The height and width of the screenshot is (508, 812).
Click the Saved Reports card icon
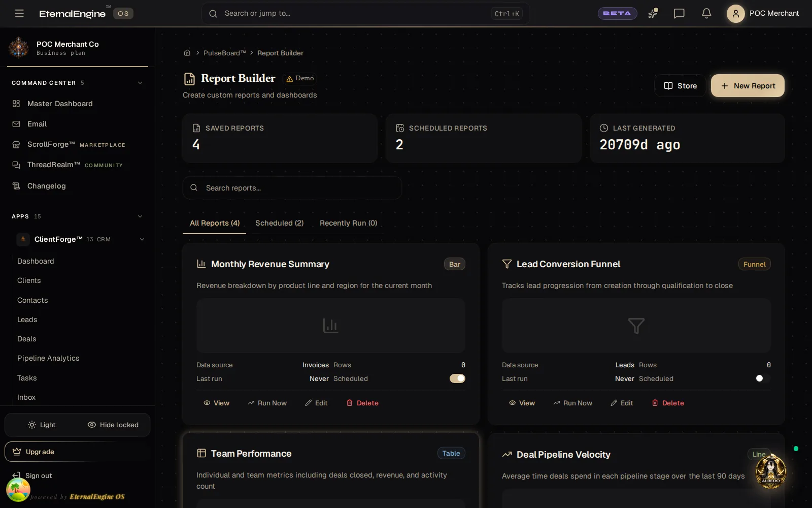click(196, 128)
